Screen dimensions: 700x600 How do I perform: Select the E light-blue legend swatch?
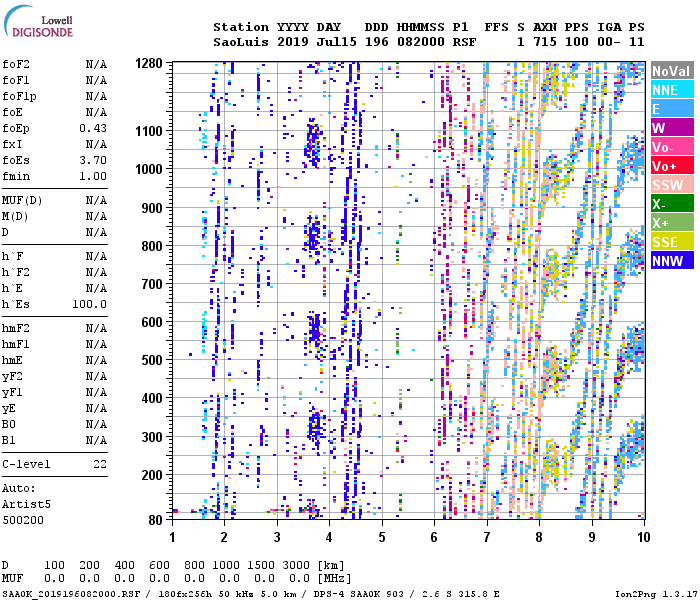coord(672,109)
